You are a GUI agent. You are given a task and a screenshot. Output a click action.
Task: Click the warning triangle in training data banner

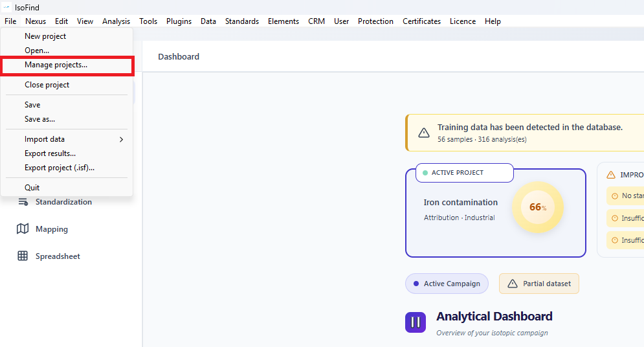(424, 133)
